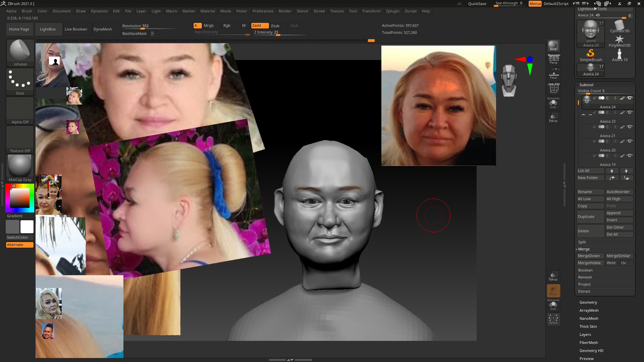Open the Zplugin menu
The image size is (644, 362).
pyautogui.click(x=392, y=11)
